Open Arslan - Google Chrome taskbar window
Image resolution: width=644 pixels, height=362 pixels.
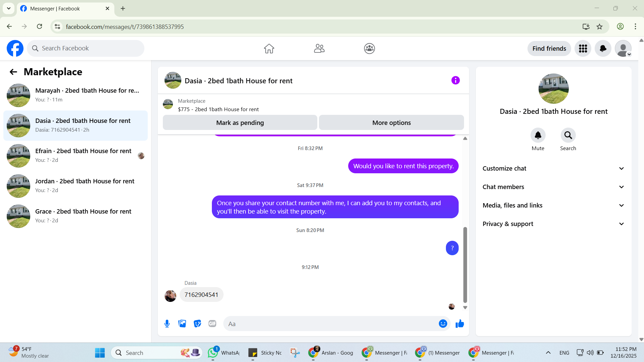[x=331, y=353]
